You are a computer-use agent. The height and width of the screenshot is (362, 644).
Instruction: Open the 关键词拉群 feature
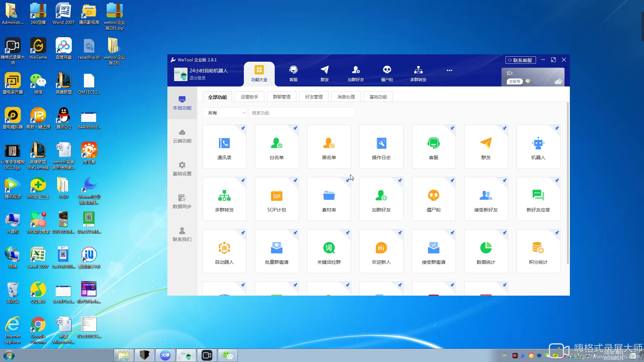[329, 251]
